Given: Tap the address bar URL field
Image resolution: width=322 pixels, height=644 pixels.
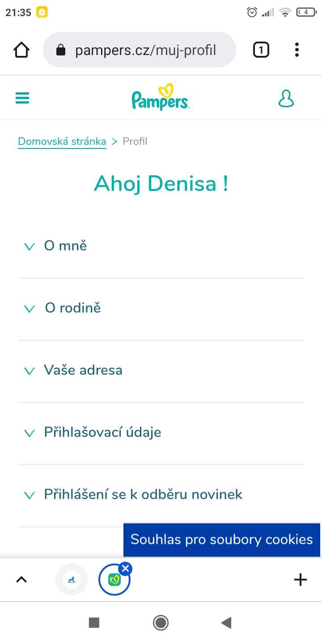Looking at the screenshot, I should coord(145,50).
